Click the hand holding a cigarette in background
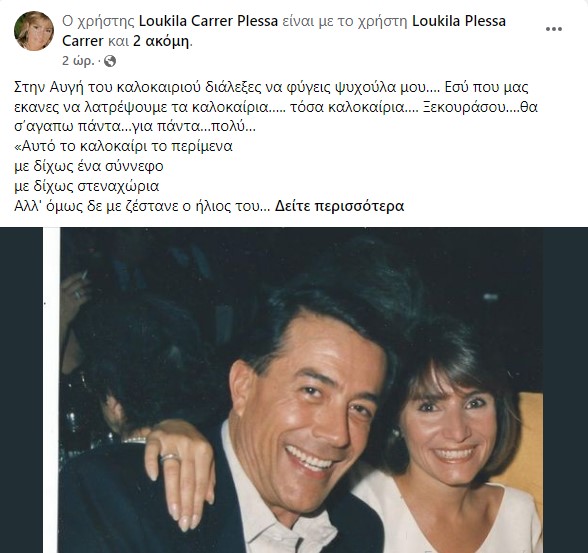The height and width of the screenshot is (553, 588). pyautogui.click(x=76, y=291)
